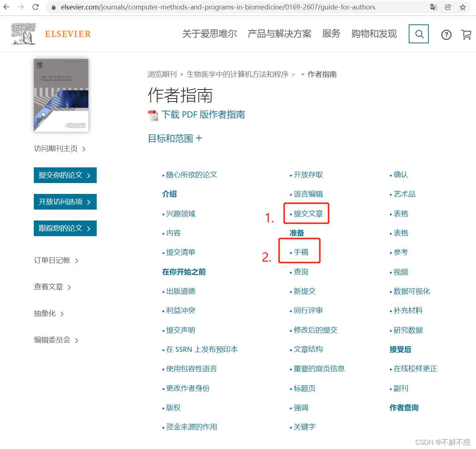Jump to 关键字 section

[305, 427]
